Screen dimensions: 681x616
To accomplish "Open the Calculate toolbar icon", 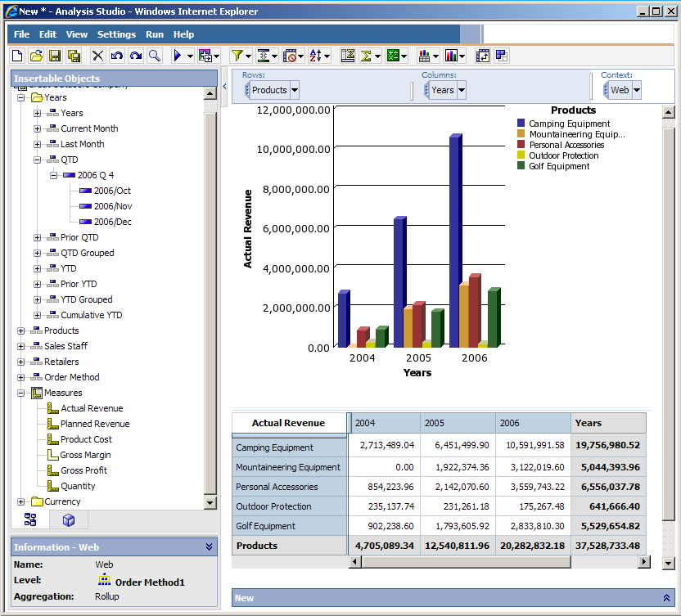I will coord(394,55).
